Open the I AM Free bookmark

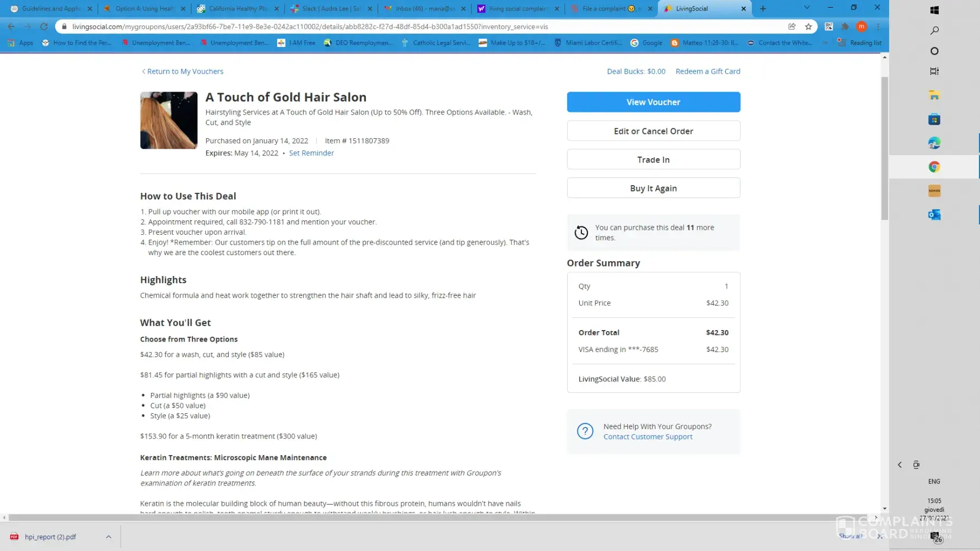(297, 43)
